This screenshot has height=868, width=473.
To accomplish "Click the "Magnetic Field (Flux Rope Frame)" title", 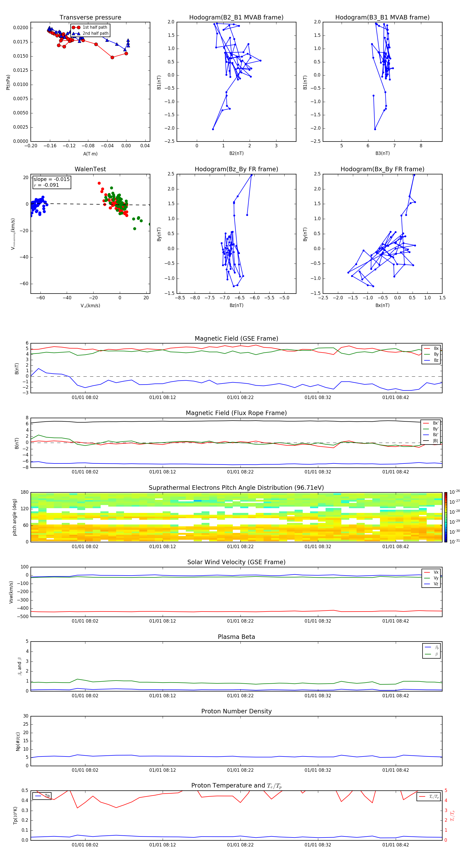I will click(x=236, y=413).
